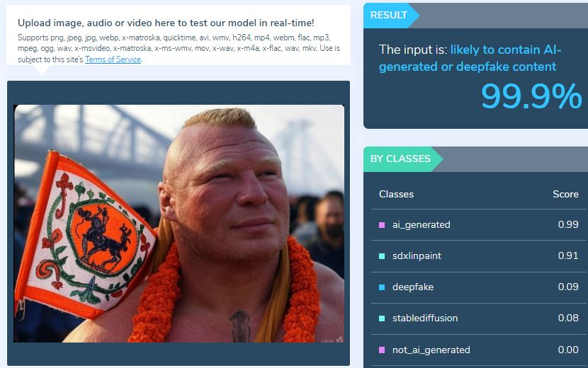
Task: Select the RESULT tab header
Action: pyautogui.click(x=390, y=16)
